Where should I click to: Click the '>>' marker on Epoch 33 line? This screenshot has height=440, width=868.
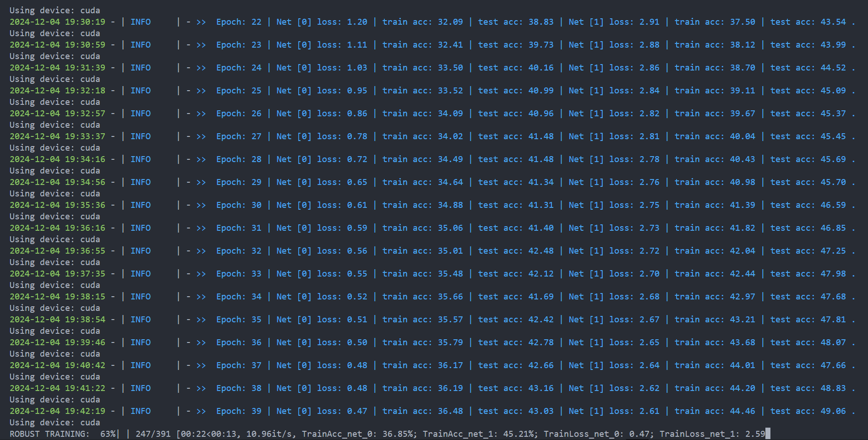[201, 274]
